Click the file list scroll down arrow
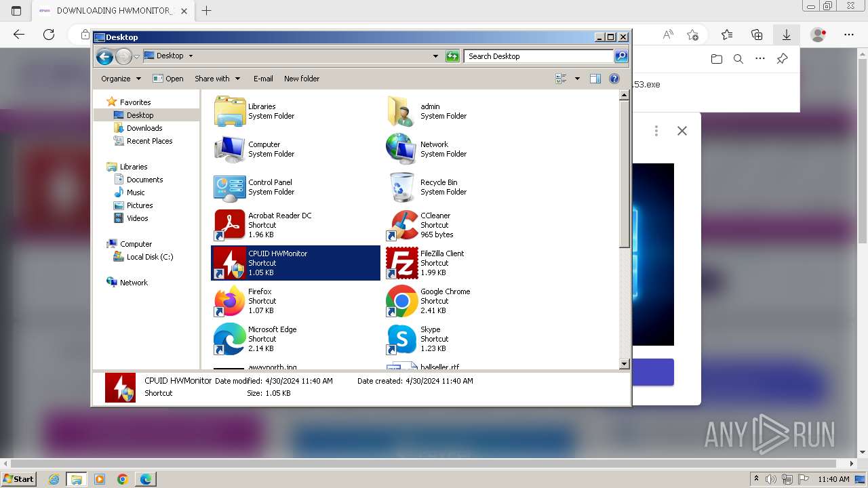 [x=625, y=364]
